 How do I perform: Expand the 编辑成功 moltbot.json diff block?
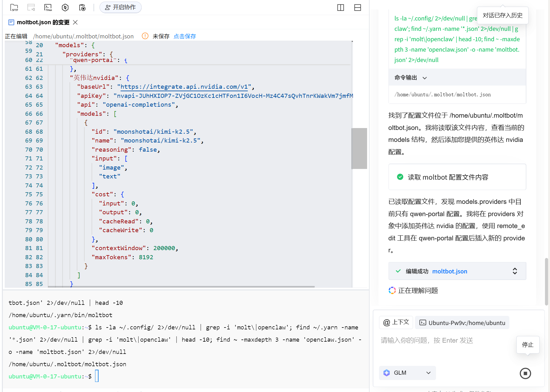click(515, 271)
